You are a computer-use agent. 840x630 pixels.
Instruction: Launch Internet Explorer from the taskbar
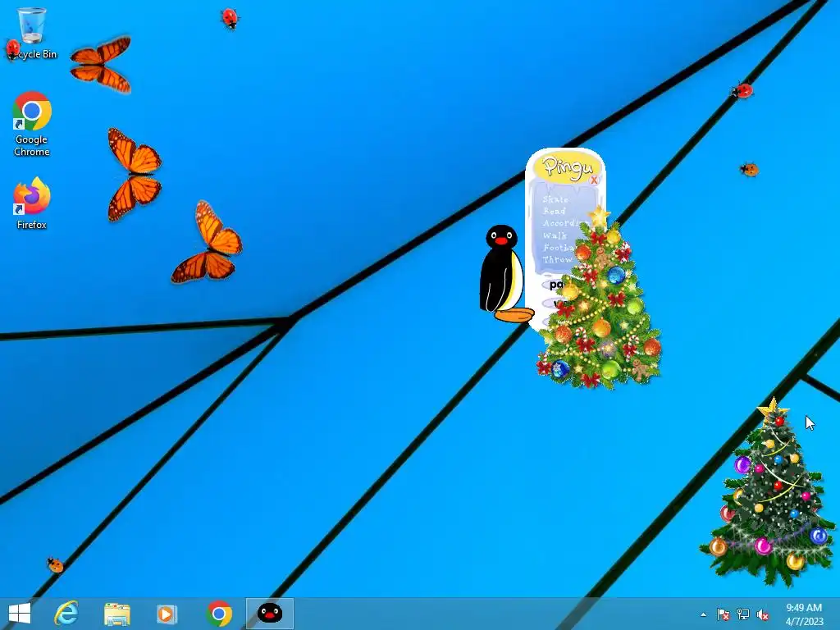click(66, 614)
